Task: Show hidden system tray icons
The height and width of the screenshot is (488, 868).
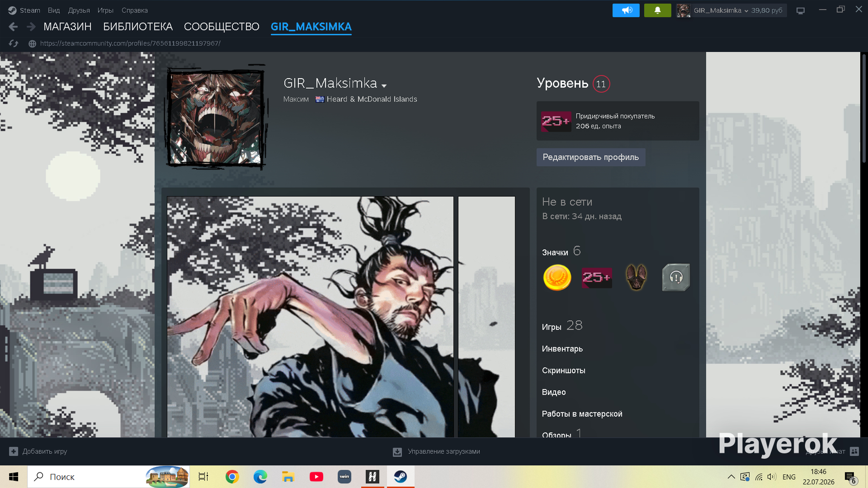Action: (731, 477)
